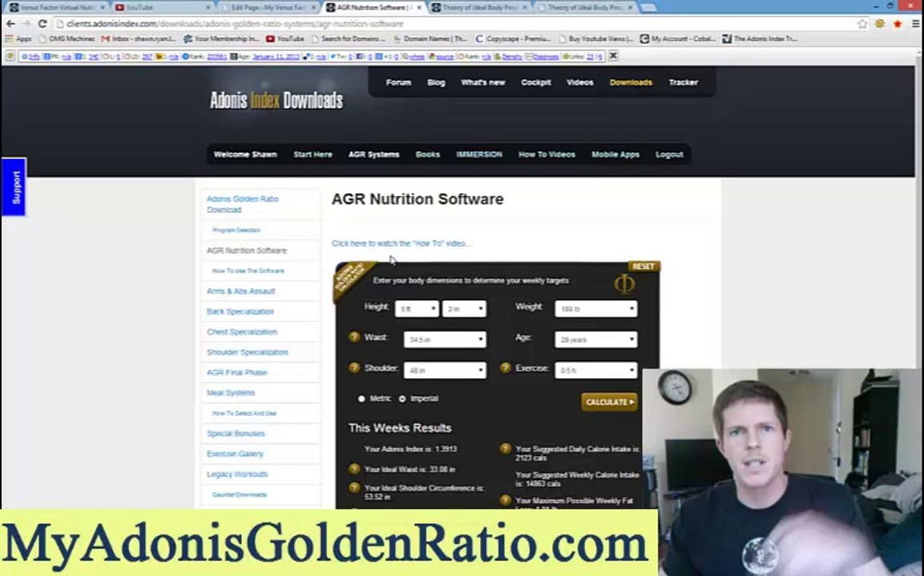Image resolution: width=924 pixels, height=576 pixels.
Task: Click the 'Click here to watch the How To video' link
Action: [x=401, y=243]
